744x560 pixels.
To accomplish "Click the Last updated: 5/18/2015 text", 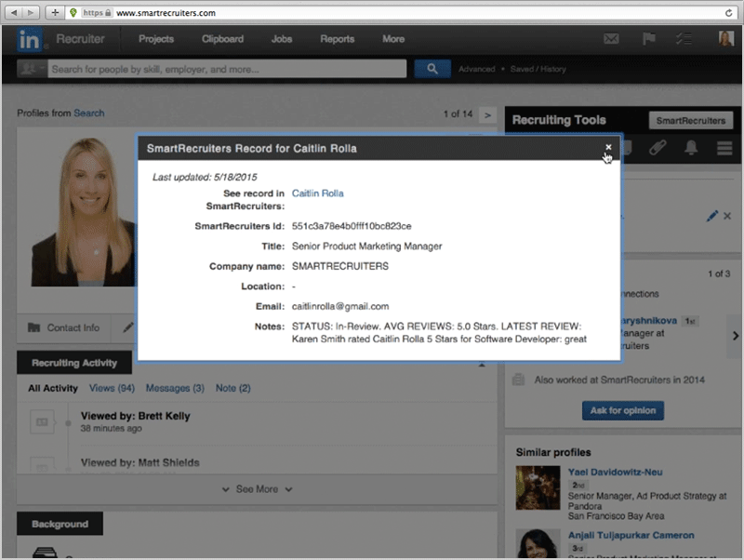I will pos(205,177).
